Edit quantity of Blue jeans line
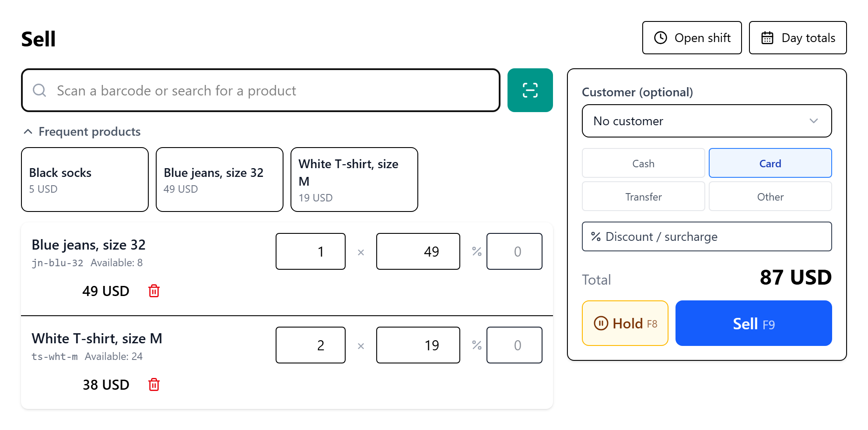Screen dimensions: 868x430 [x=311, y=251]
